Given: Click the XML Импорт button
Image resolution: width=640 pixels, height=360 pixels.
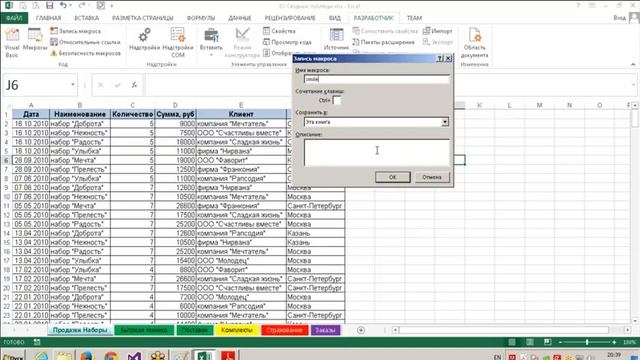Looking at the screenshot, I should pyautogui.click(x=438, y=31).
